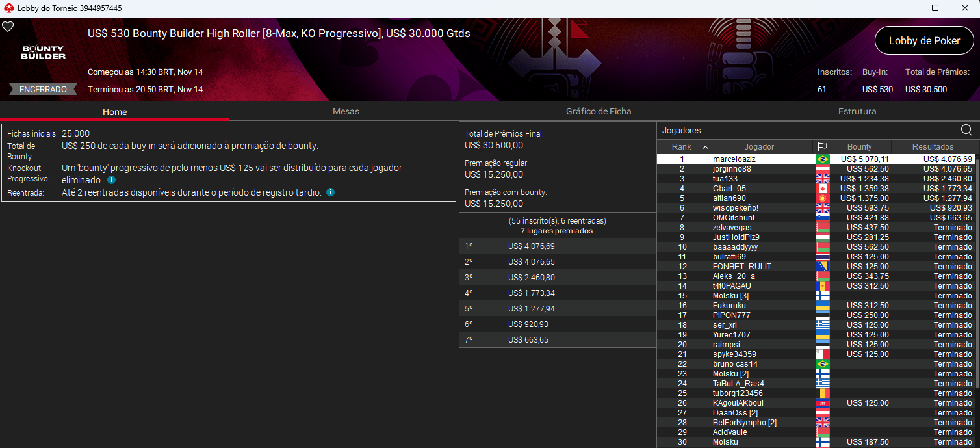This screenshot has width=980, height=448.
Task: Toggle sorting on the Bounty column
Action: 860,146
